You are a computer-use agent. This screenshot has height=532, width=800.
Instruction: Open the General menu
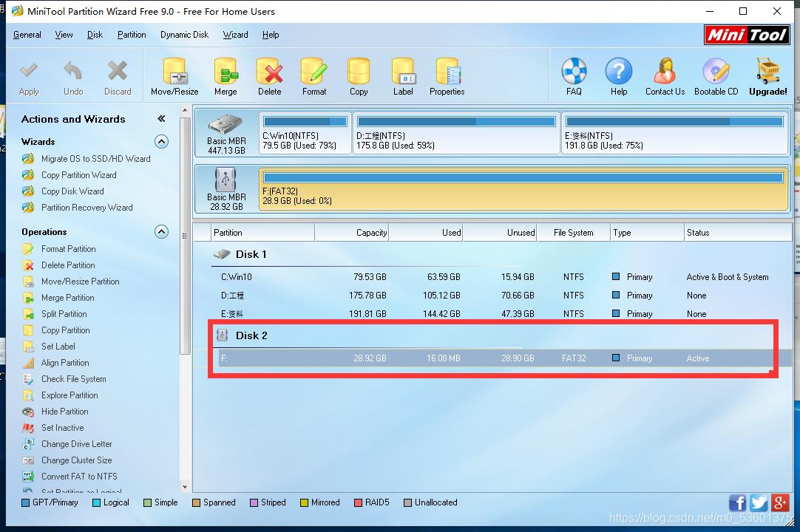pyautogui.click(x=27, y=35)
